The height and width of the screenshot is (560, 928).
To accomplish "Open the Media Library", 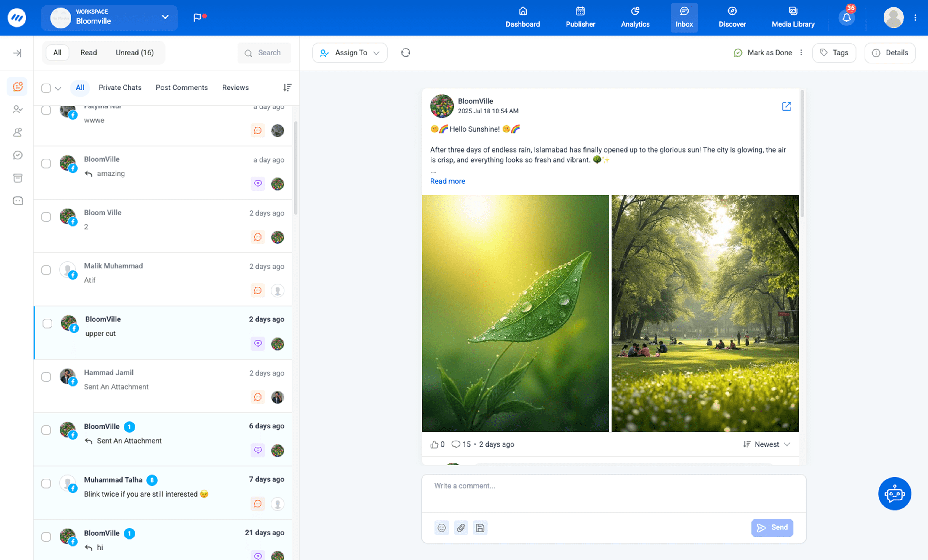I will point(793,17).
